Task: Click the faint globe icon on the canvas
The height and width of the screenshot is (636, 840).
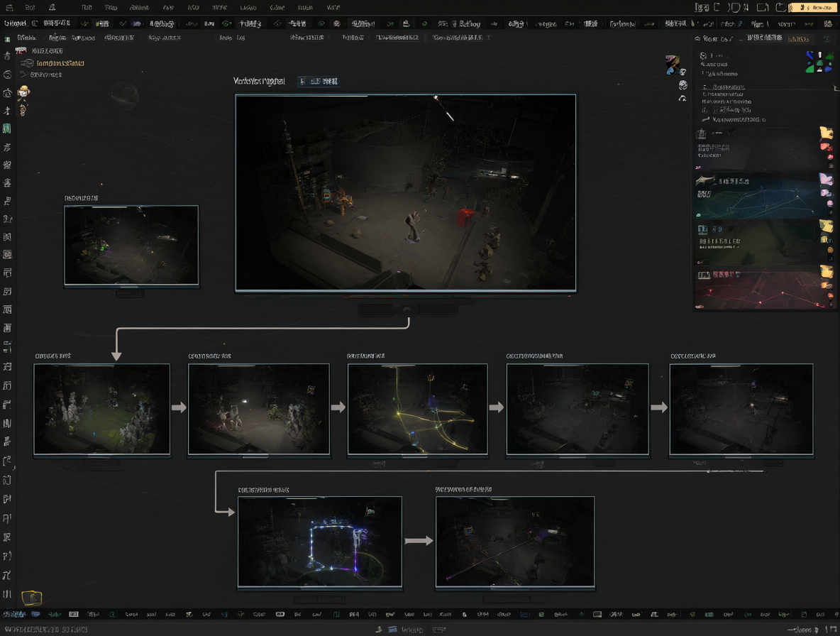Action: [x=125, y=96]
